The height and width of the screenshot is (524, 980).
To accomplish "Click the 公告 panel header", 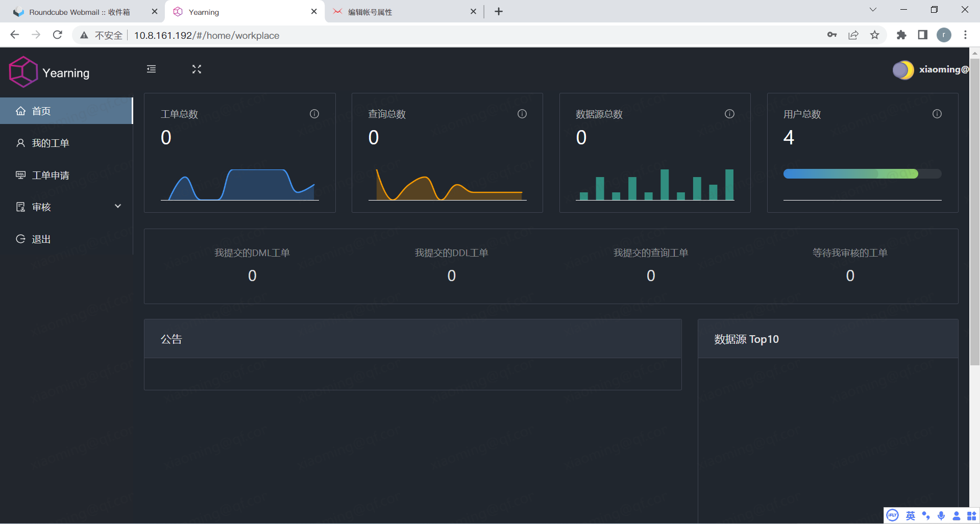I will tap(413, 339).
